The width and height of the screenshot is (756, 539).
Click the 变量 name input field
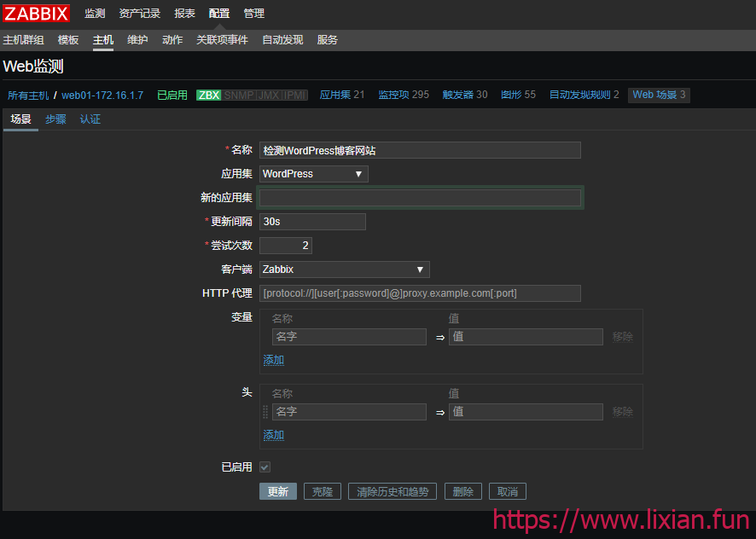(x=349, y=337)
